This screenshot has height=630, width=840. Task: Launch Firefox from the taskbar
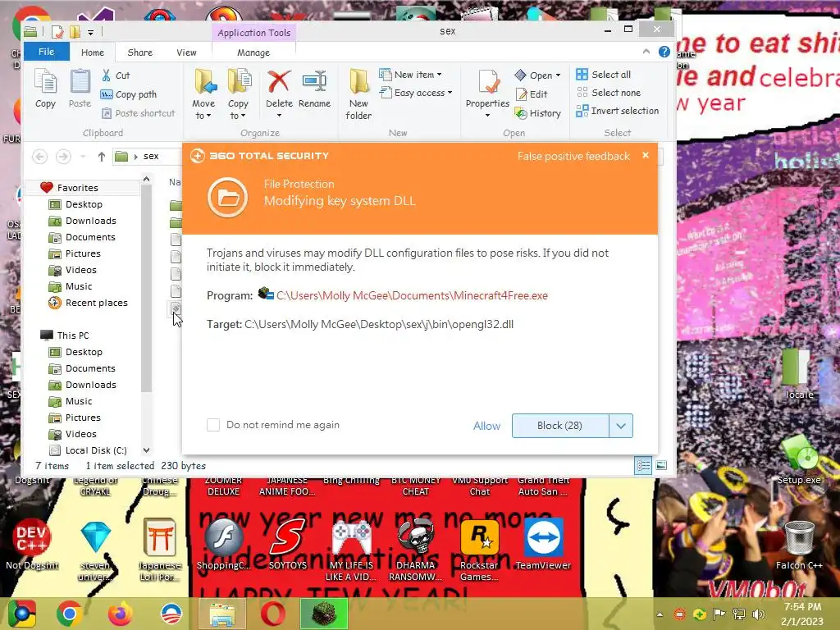(120, 614)
